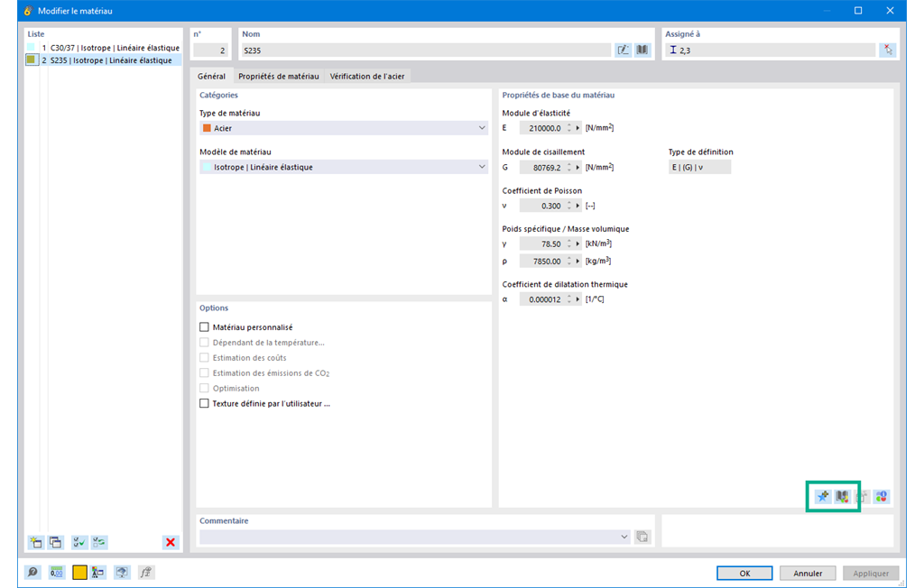
Task: Click the stepper arrows on E value
Action: (x=569, y=128)
